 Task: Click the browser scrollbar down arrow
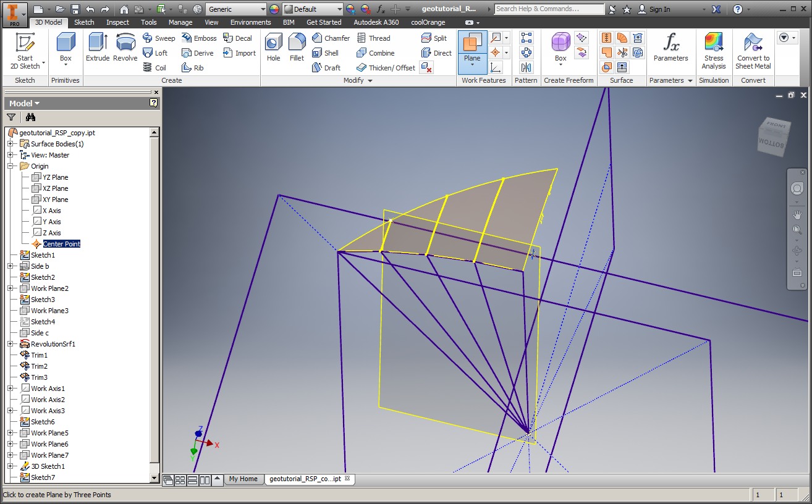coord(154,478)
